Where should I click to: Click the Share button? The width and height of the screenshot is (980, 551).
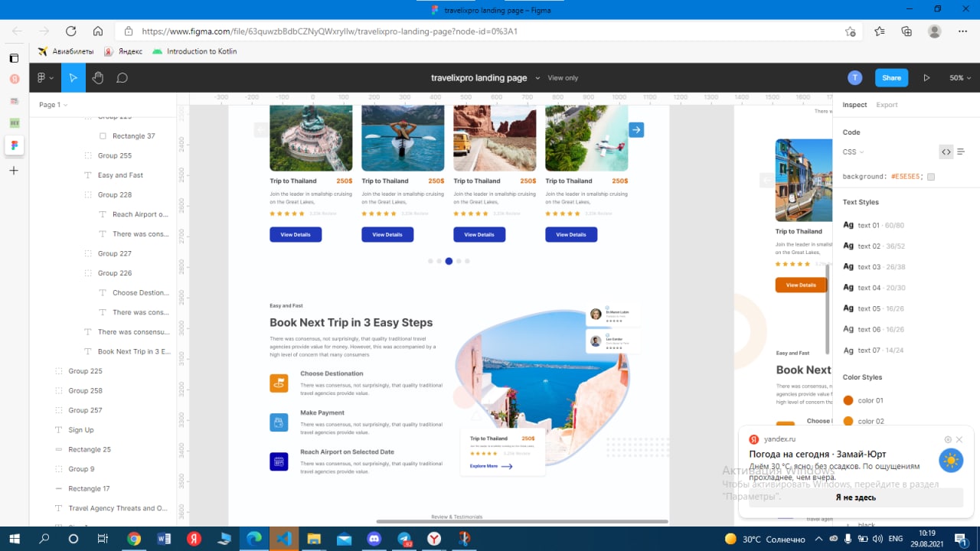click(x=891, y=78)
